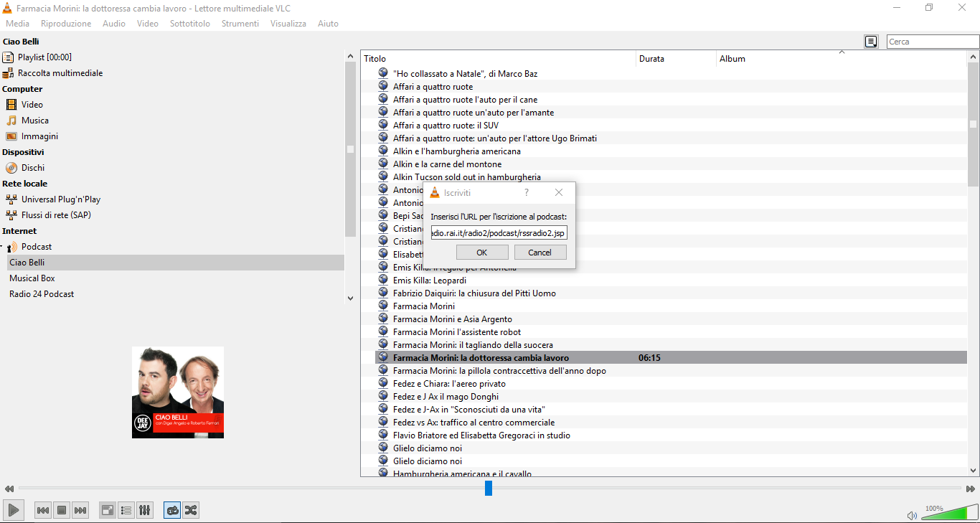Toggle fullscreen video mode

tap(108, 510)
